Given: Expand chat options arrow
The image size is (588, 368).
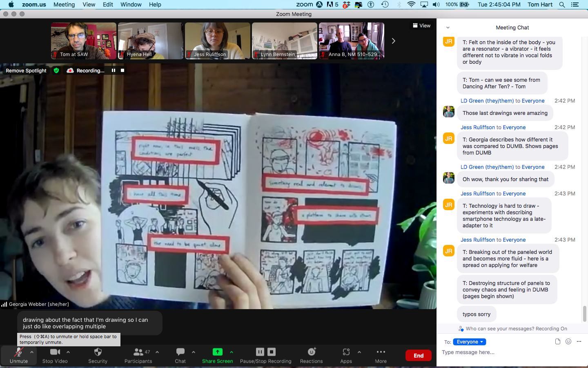Looking at the screenshot, I should click(x=194, y=352).
